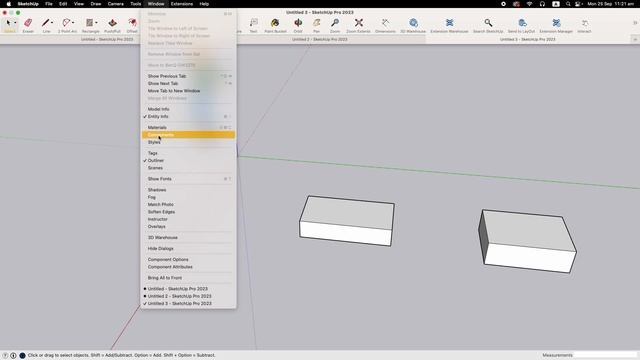Open the Extensions menu
This screenshot has width=640, height=360.
click(x=182, y=4)
